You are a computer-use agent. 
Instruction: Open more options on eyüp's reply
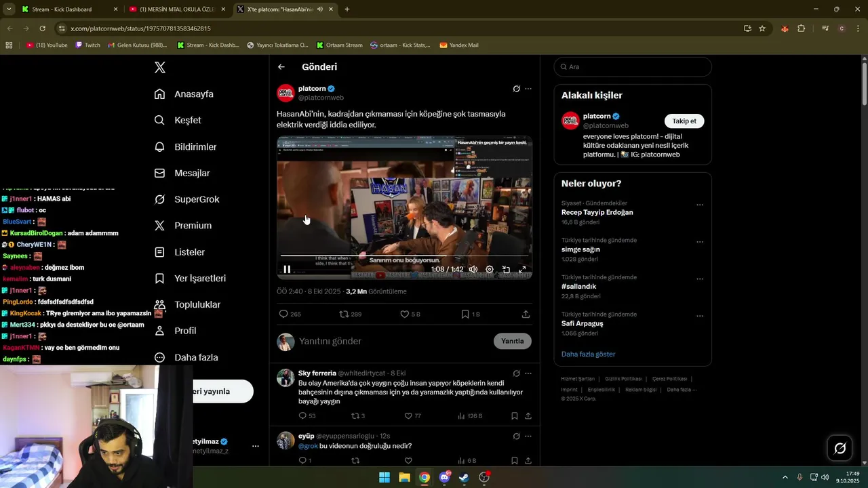coord(528,436)
